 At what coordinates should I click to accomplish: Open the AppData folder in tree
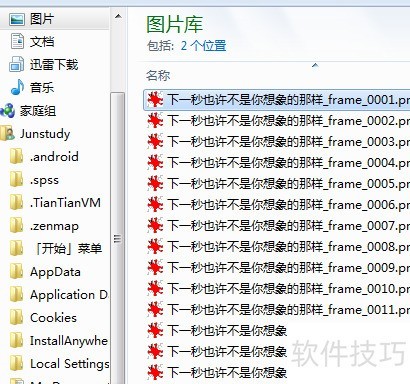click(55, 272)
